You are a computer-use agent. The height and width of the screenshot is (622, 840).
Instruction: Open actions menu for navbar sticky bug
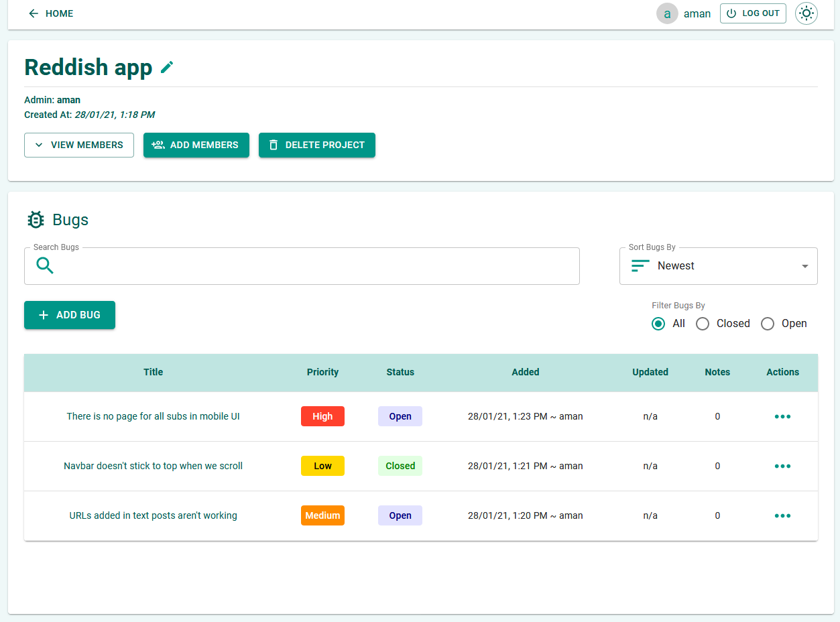tap(782, 466)
